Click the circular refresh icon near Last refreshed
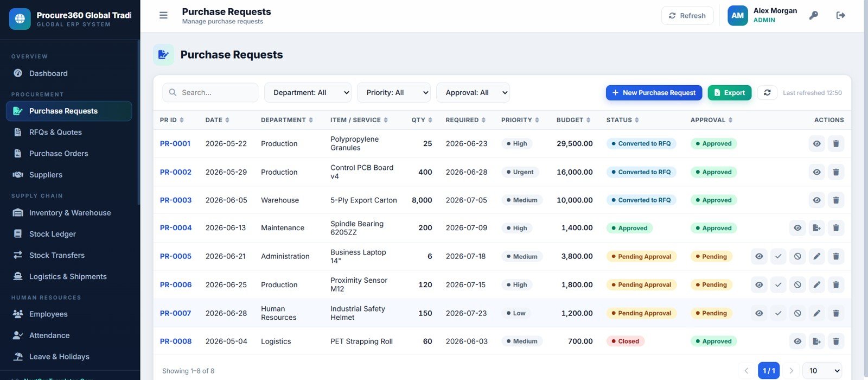This screenshot has width=868, height=380. (767, 93)
